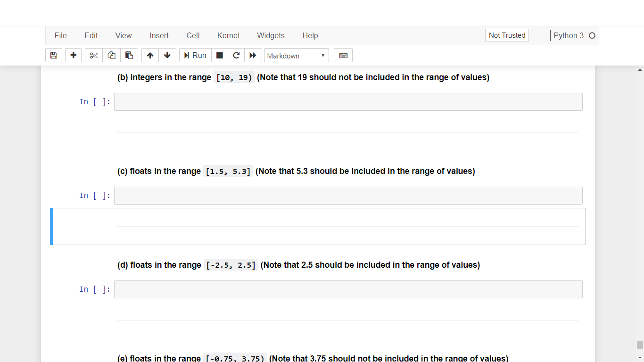The width and height of the screenshot is (644, 362).
Task: Paste cells below icon
Action: pos(129,55)
